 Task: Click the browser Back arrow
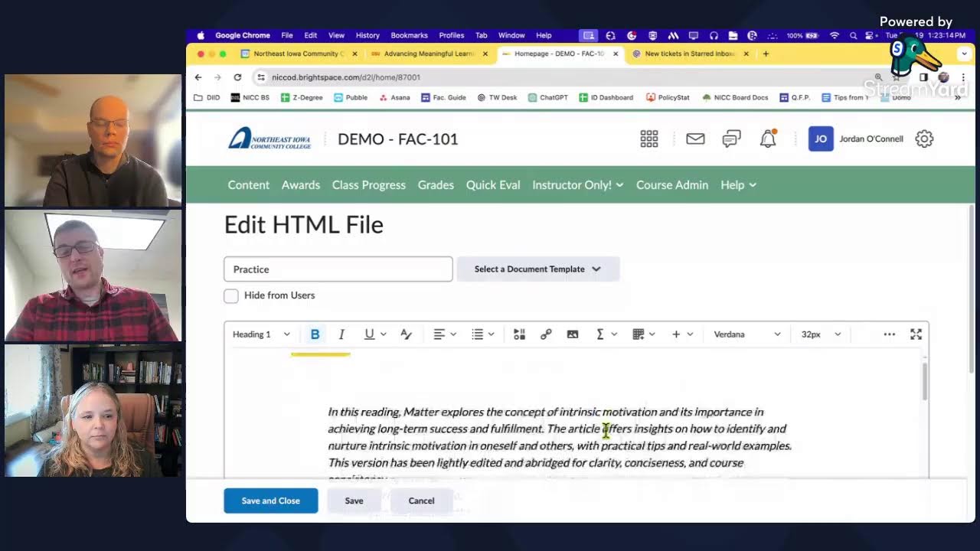click(198, 77)
